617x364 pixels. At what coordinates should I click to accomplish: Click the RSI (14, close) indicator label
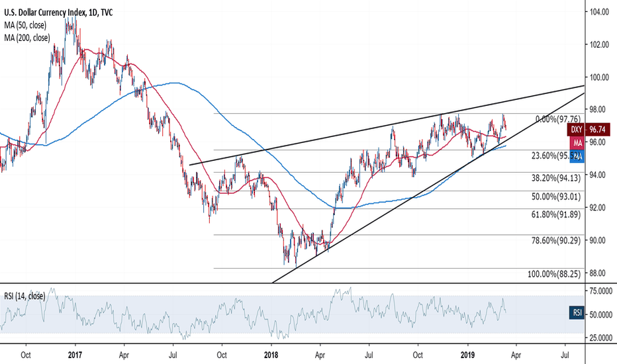pyautogui.click(x=24, y=296)
